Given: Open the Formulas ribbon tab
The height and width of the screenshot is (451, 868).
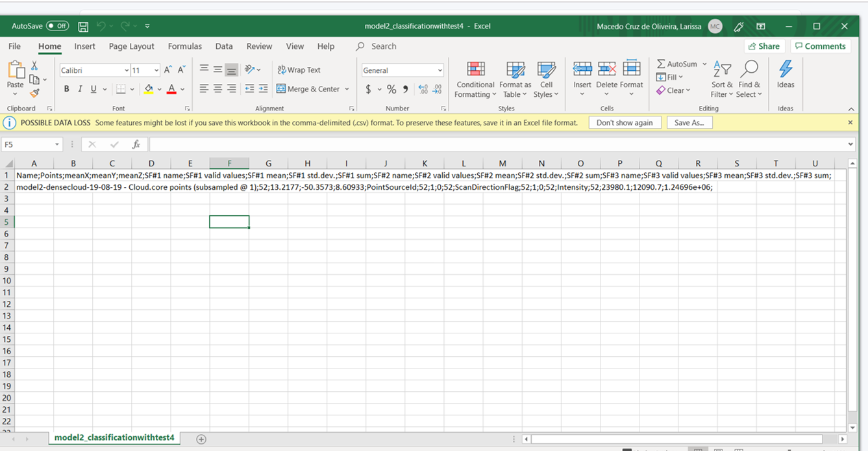Looking at the screenshot, I should 184,46.
